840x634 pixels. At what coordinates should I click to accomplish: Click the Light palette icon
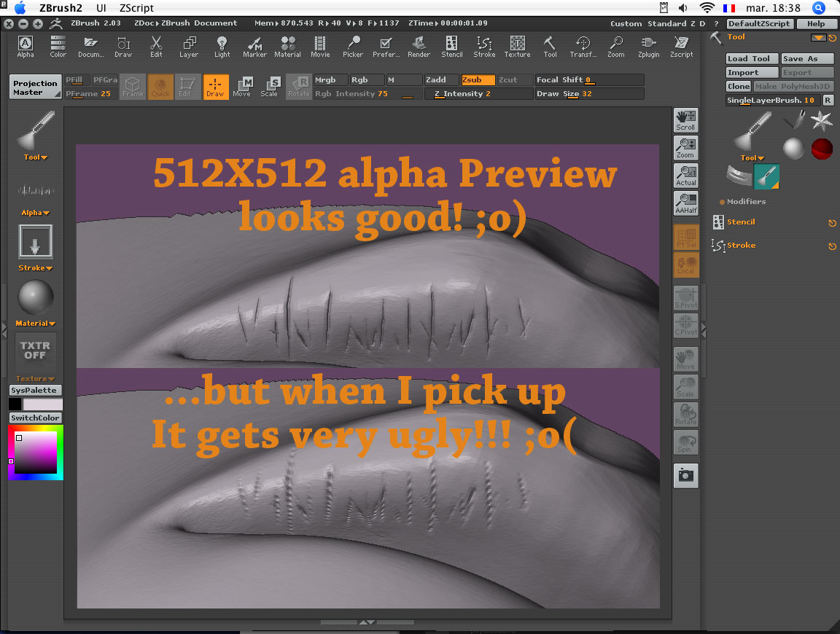coord(222,47)
